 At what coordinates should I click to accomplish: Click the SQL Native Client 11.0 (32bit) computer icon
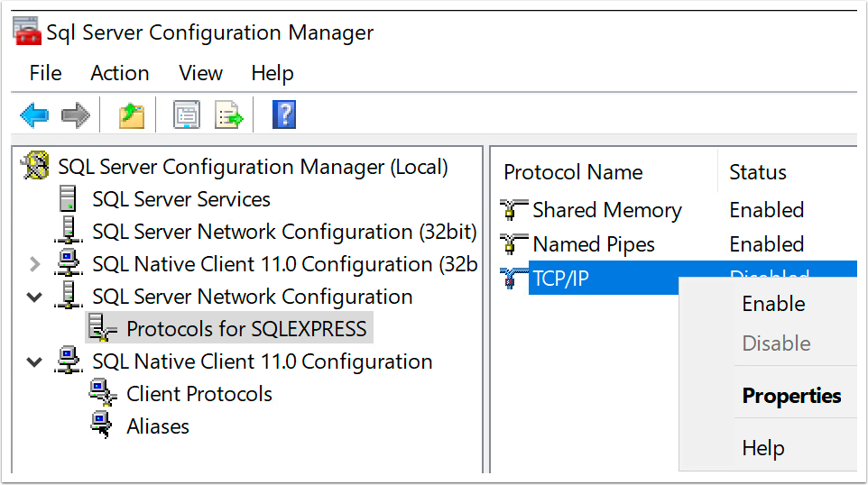pos(69,263)
